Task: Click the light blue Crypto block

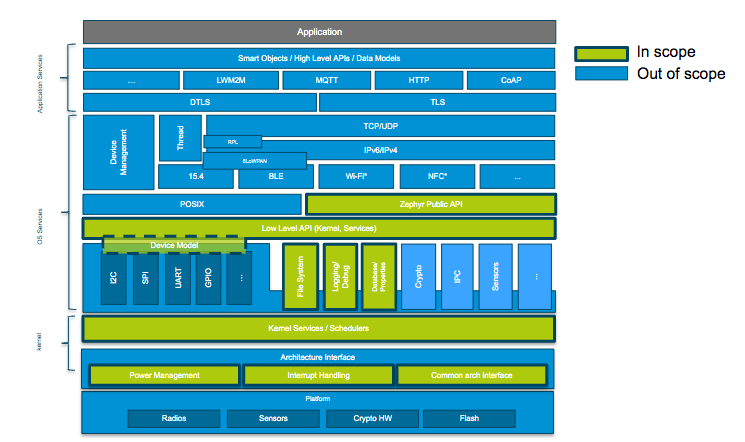Action: coord(419,277)
